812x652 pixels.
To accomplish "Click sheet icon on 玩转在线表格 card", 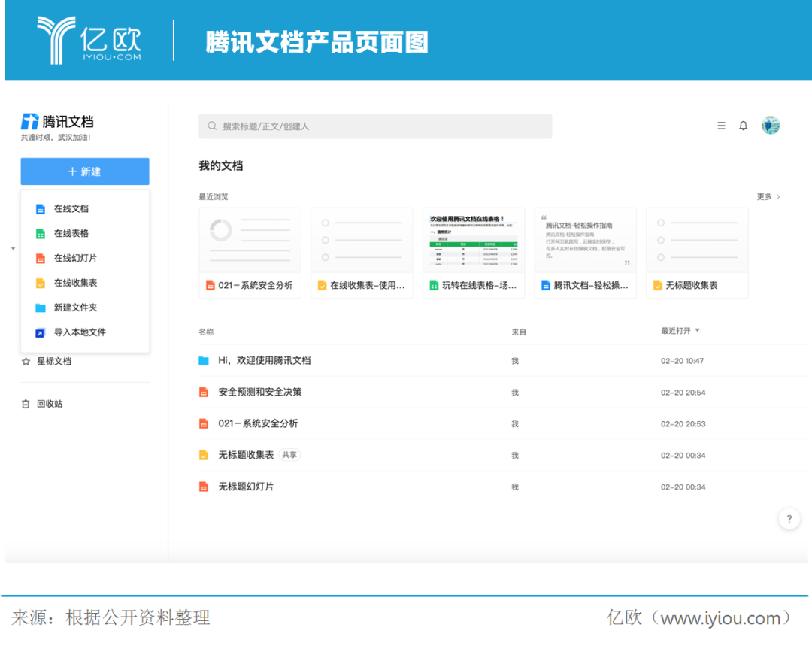I will click(434, 285).
